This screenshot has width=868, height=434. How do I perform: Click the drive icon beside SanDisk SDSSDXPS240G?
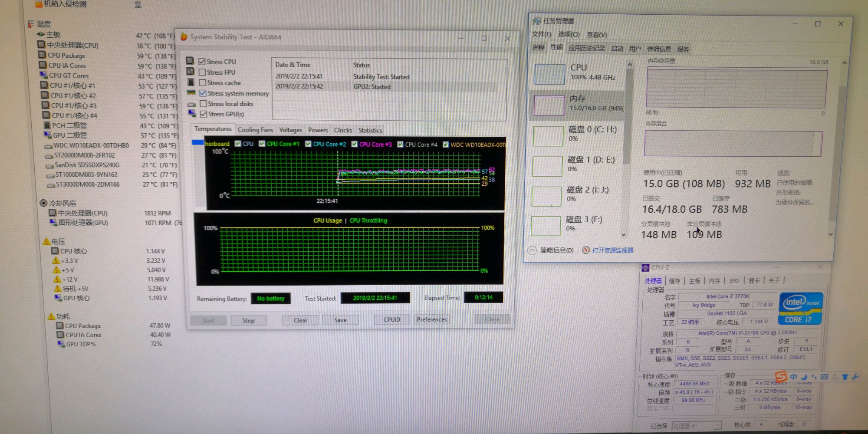[50, 165]
